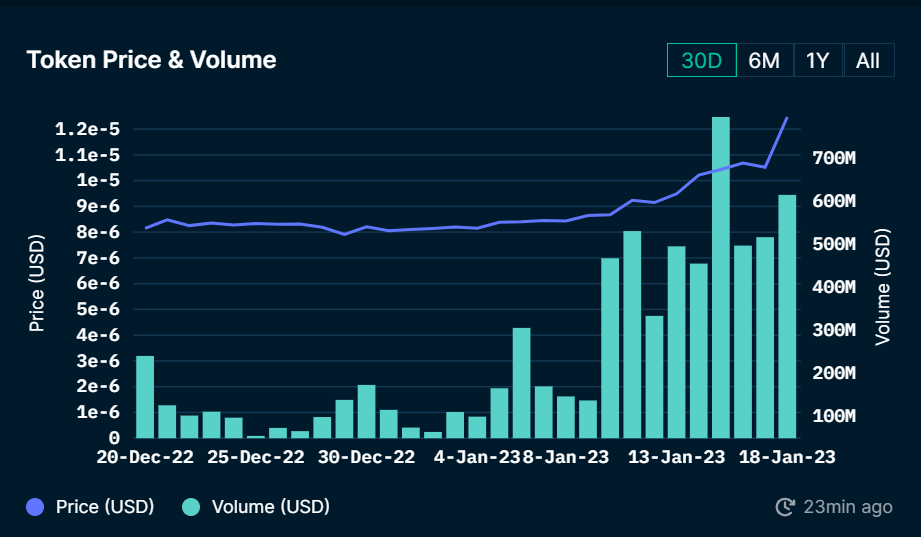Click the 30-Dec-22 date label
This screenshot has width=921, height=537.
(x=367, y=457)
